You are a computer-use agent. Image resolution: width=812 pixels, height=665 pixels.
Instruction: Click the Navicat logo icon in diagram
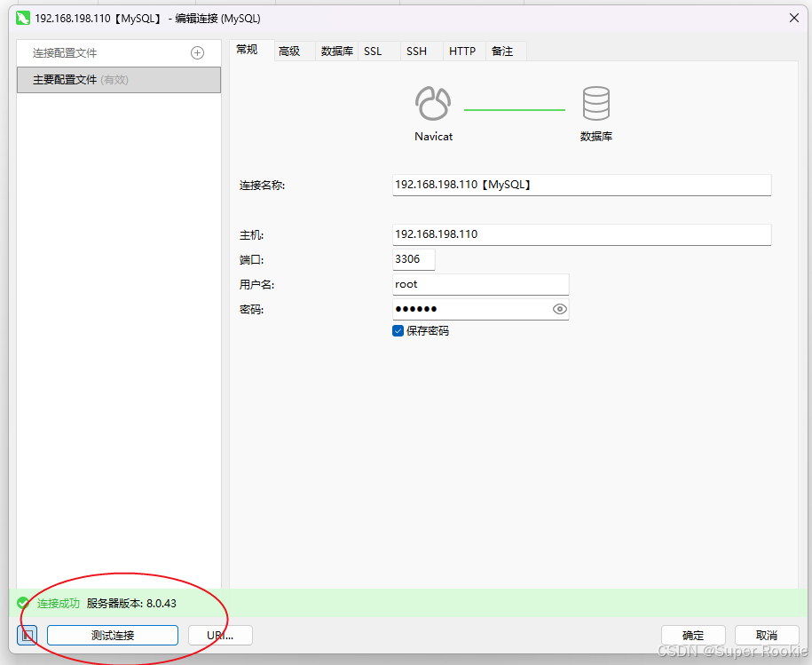[433, 104]
